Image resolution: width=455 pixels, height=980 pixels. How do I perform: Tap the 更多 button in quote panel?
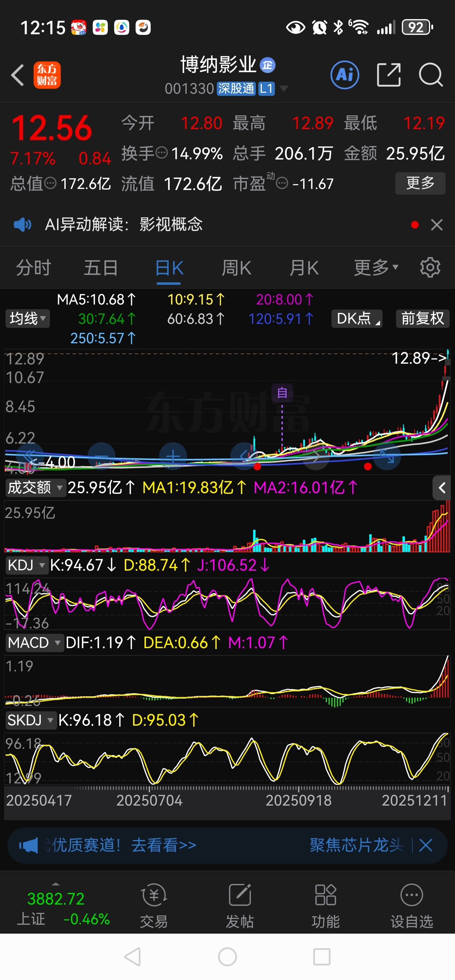tap(420, 183)
